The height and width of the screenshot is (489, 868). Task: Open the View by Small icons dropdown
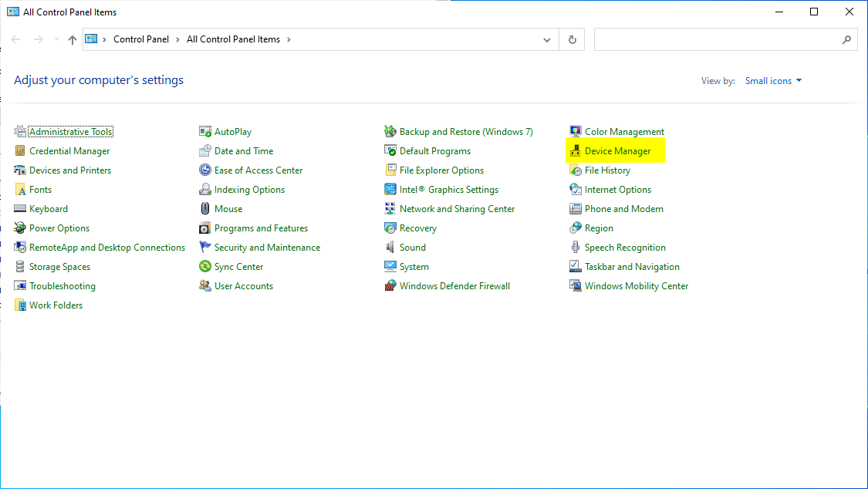pyautogui.click(x=773, y=81)
